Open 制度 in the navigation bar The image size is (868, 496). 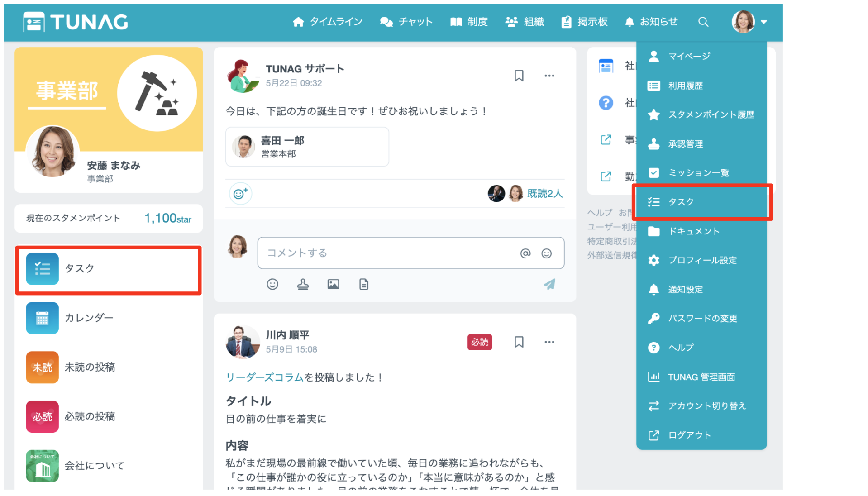point(469,22)
